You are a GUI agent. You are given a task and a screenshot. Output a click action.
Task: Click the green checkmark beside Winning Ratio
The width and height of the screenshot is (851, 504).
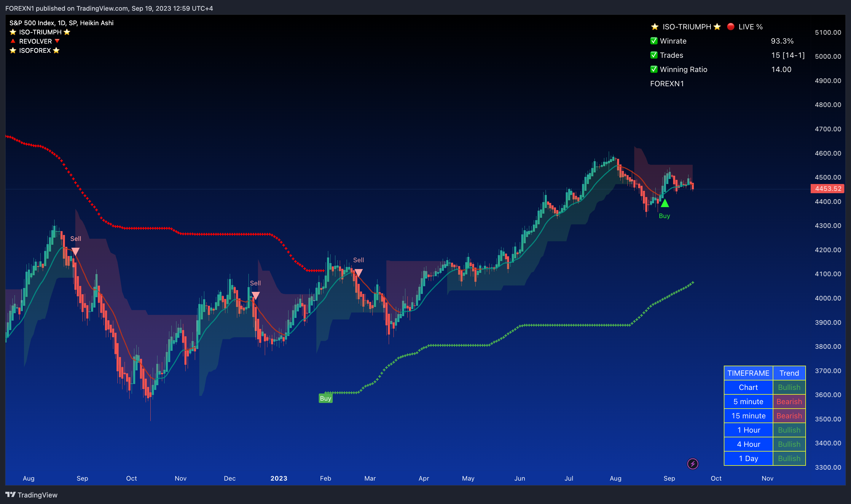pos(654,69)
